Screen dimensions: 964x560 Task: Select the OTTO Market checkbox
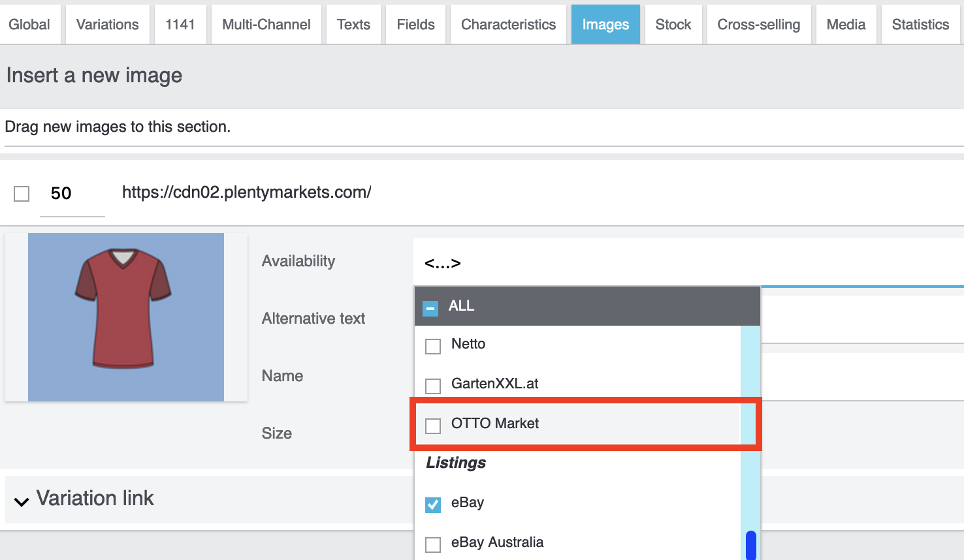coord(433,426)
